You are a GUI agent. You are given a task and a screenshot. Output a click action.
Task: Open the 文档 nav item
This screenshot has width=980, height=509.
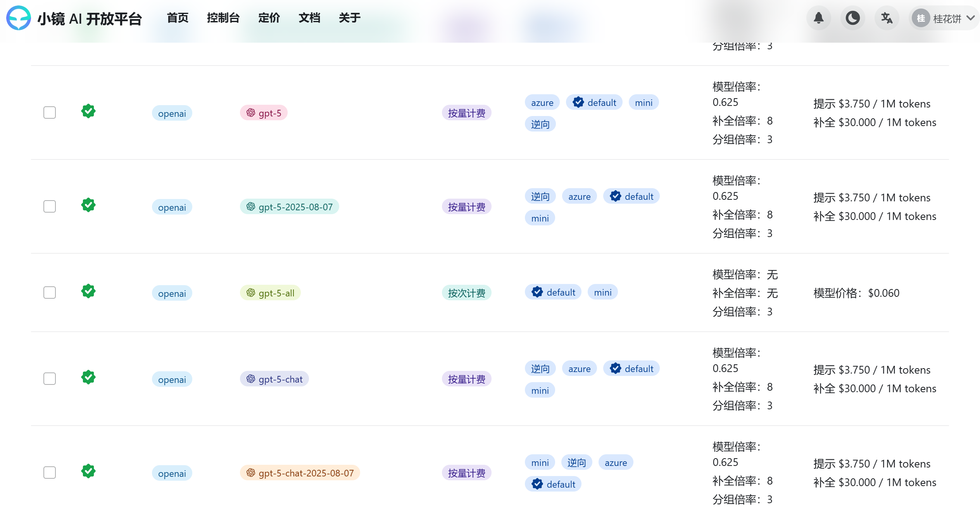[309, 18]
